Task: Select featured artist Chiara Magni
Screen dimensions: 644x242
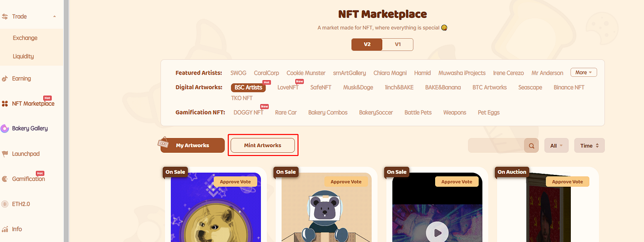Action: [390, 73]
